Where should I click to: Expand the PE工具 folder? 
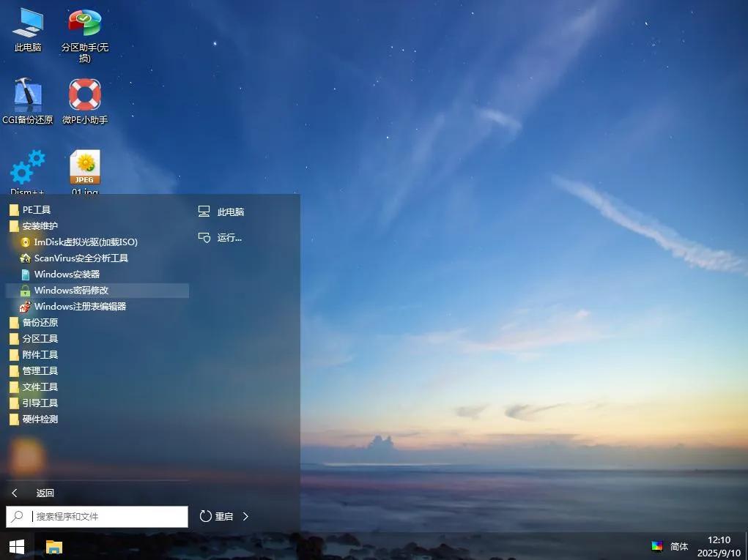click(x=36, y=210)
